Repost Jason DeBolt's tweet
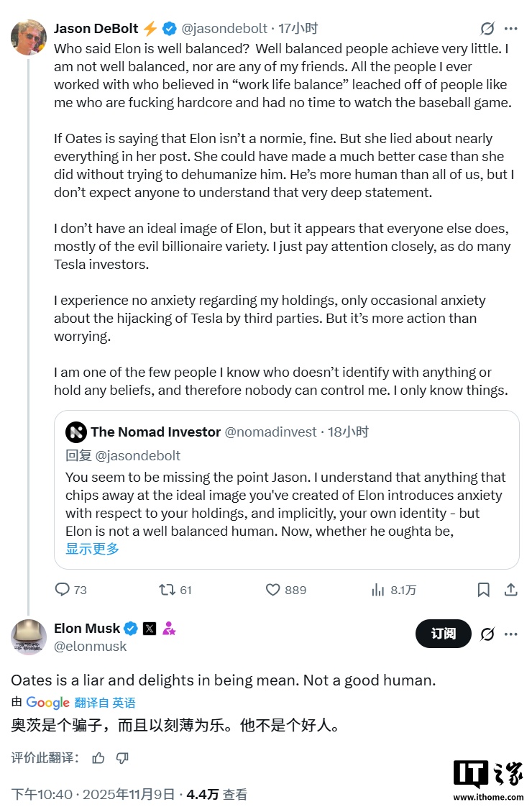Image resolution: width=532 pixels, height=807 pixels. (x=168, y=590)
